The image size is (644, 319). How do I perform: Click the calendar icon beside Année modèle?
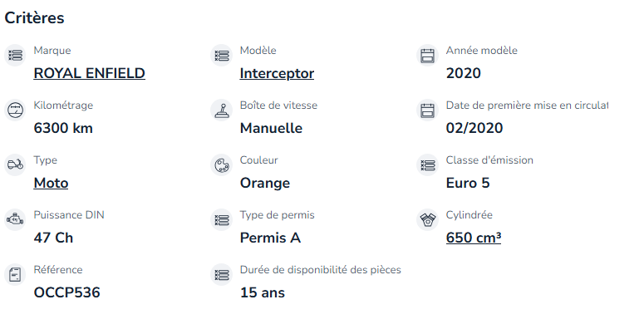click(428, 55)
